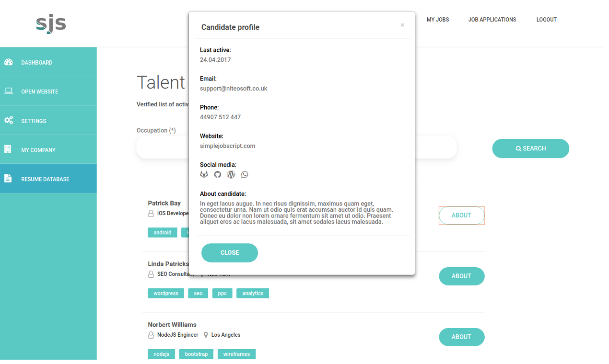The image size is (609, 364).
Task: Click the GitHub social media icon
Action: tap(217, 174)
